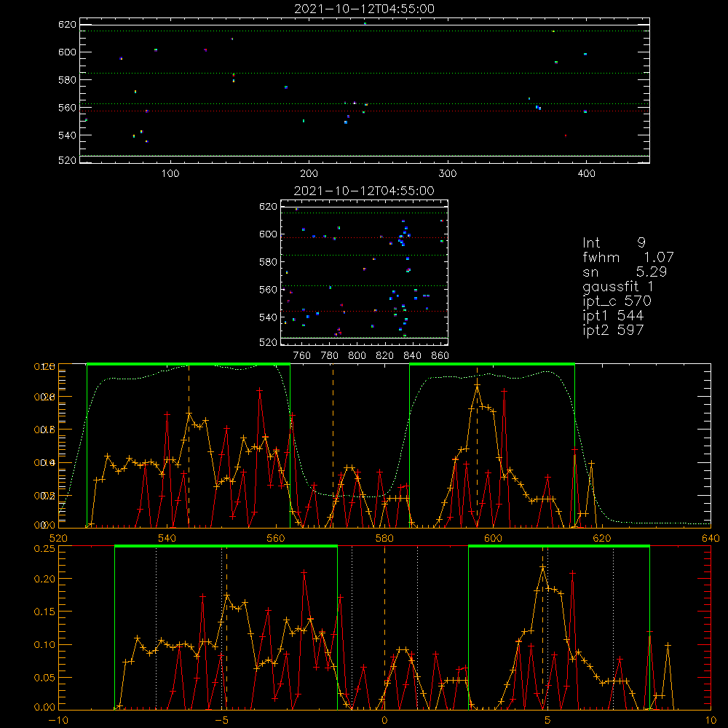Click x-axis label 300 on top plot
The height and width of the screenshot is (728, 728).
pyautogui.click(x=448, y=174)
